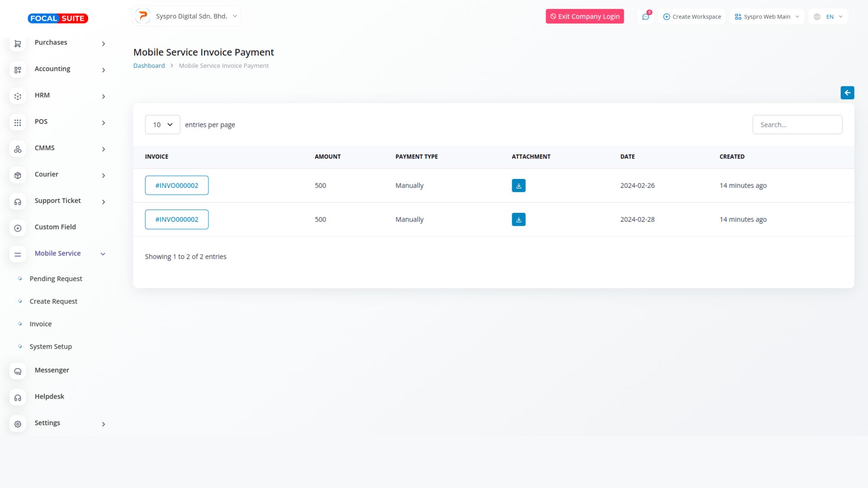
Task: Open Pending Request submenu item
Action: pos(56,279)
